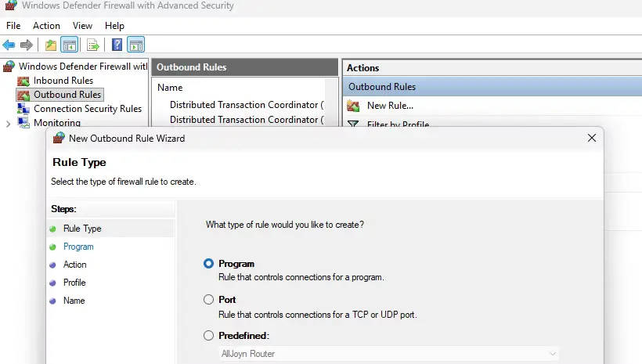Open the Action menu
This screenshot has height=364, width=642.
point(46,26)
